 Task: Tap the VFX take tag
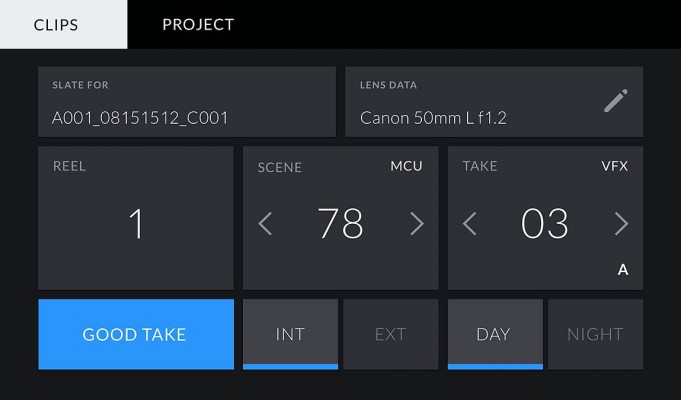click(615, 166)
